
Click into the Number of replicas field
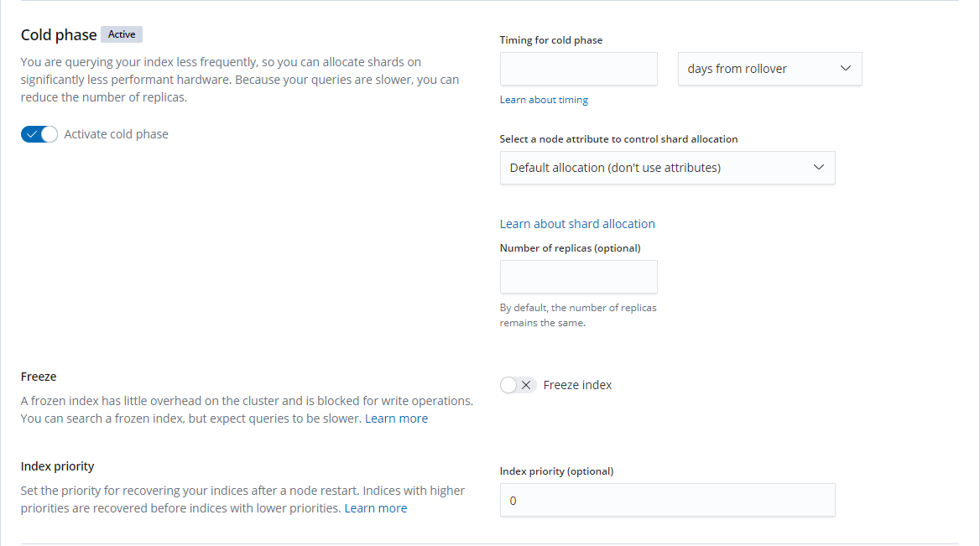[578, 277]
